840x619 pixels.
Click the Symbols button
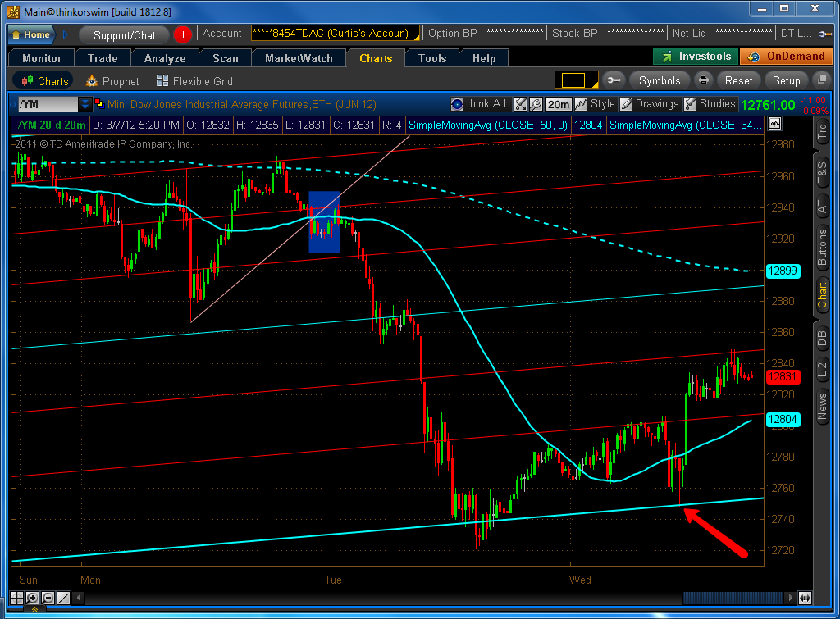coord(660,80)
